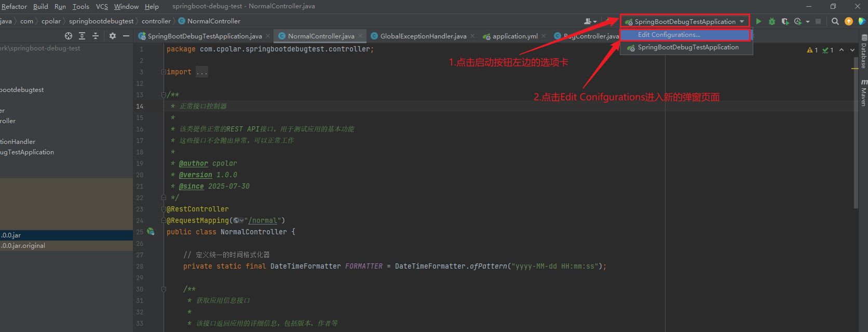Image resolution: width=868 pixels, height=332 pixels.
Task: Click the Select Opened File target icon
Action: [x=69, y=36]
